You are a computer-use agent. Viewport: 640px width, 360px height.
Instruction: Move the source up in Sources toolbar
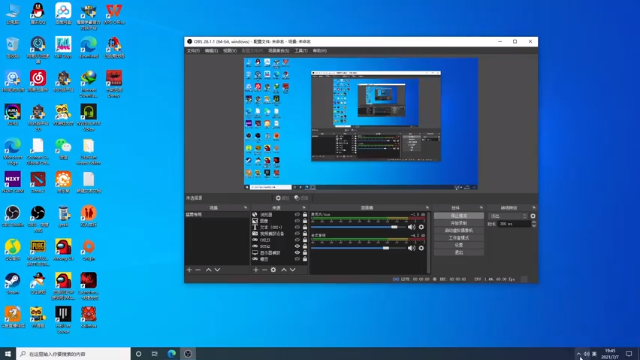coord(284,270)
